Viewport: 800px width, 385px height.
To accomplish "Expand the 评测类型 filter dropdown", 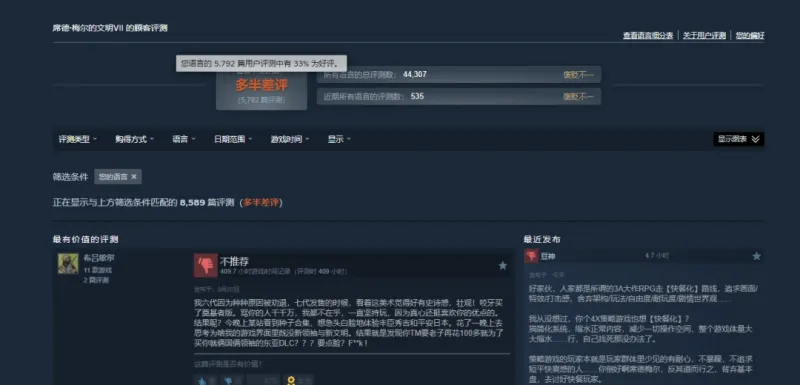I will tap(78, 139).
